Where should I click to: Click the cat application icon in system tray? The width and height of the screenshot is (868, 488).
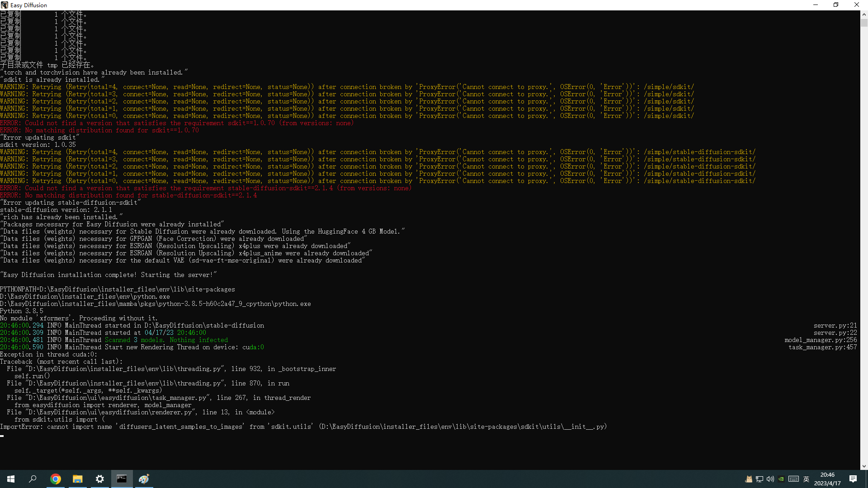point(749,479)
